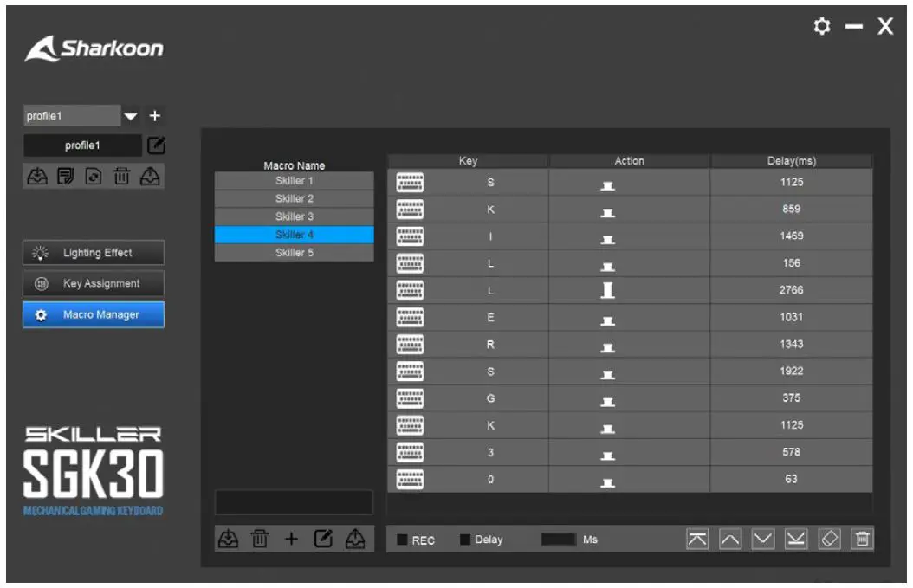Click the Action column header
This screenshot has height=588, width=913.
[630, 161]
